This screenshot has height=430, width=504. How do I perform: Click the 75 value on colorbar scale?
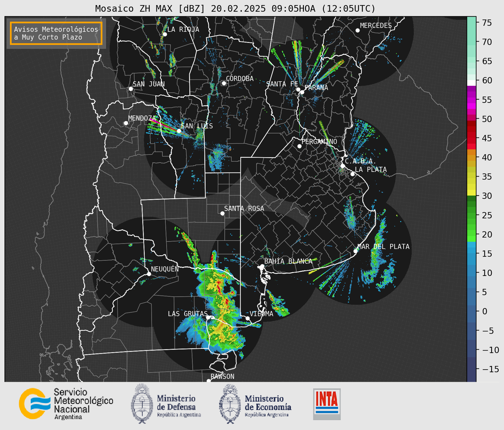tap(487, 23)
